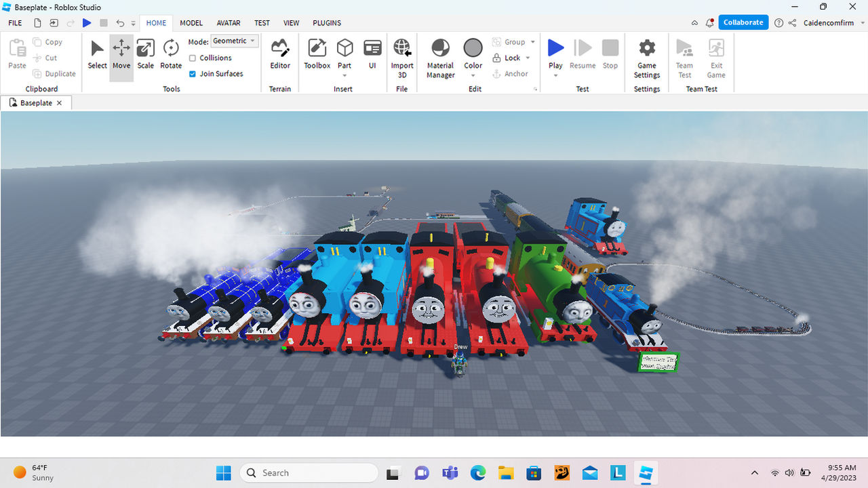
Task: Expand the Part type dropdown arrow
Action: pyautogui.click(x=344, y=75)
